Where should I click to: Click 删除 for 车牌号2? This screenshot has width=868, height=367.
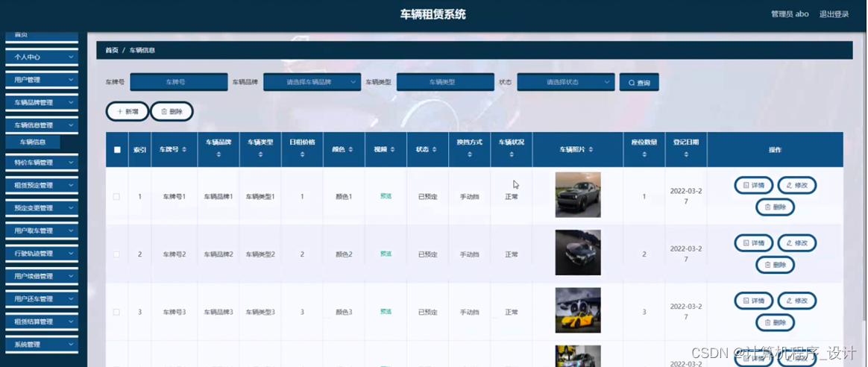[775, 265]
